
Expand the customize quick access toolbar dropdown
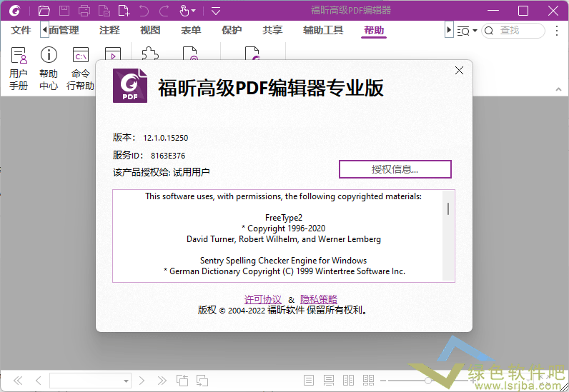click(x=216, y=11)
